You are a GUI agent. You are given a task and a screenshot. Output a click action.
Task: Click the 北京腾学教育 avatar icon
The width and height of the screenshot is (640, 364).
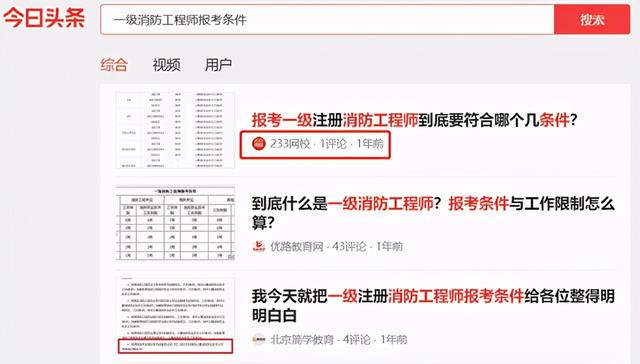tap(259, 339)
